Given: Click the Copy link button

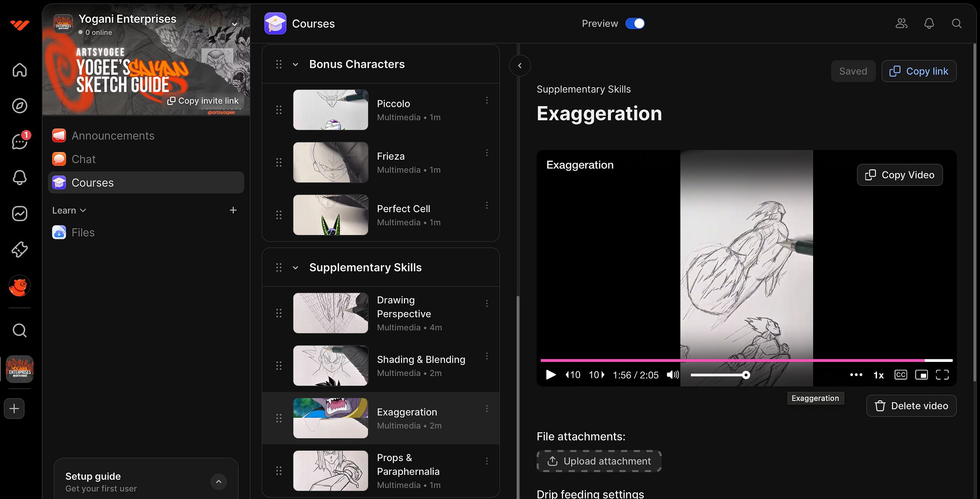Looking at the screenshot, I should point(919,71).
